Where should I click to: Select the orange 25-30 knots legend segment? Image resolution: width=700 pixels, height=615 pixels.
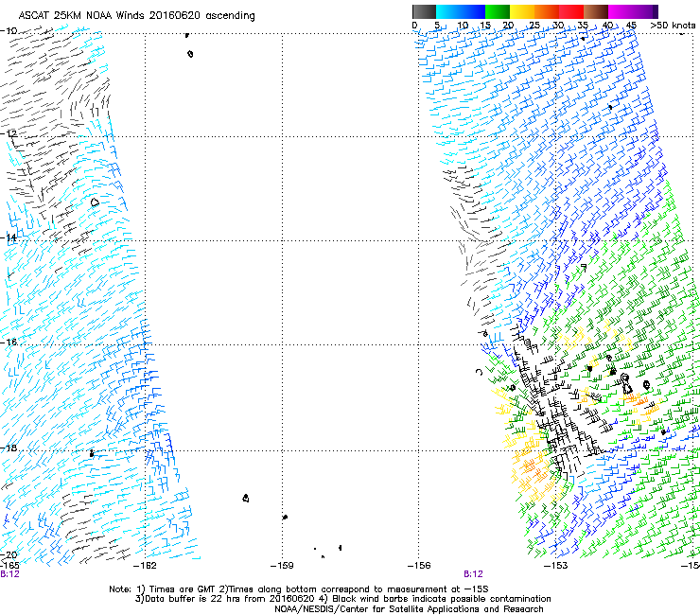547,11
